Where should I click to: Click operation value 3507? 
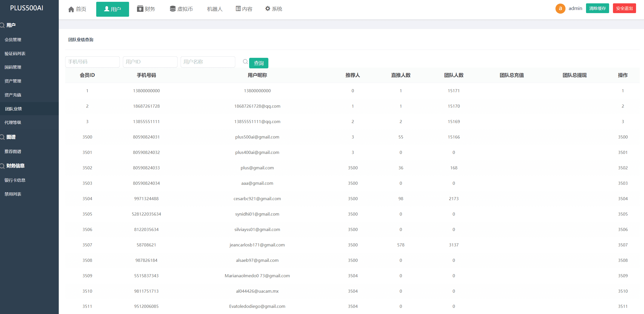click(x=623, y=245)
